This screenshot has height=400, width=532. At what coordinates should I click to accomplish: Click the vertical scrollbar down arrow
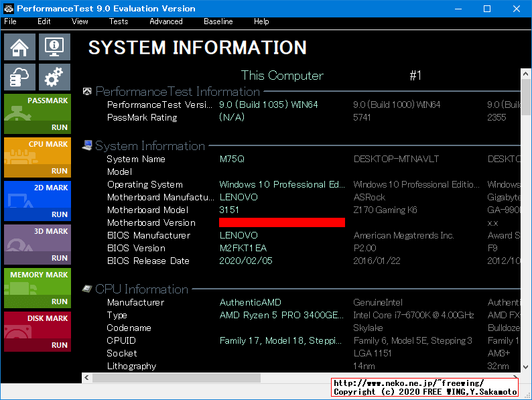click(525, 367)
